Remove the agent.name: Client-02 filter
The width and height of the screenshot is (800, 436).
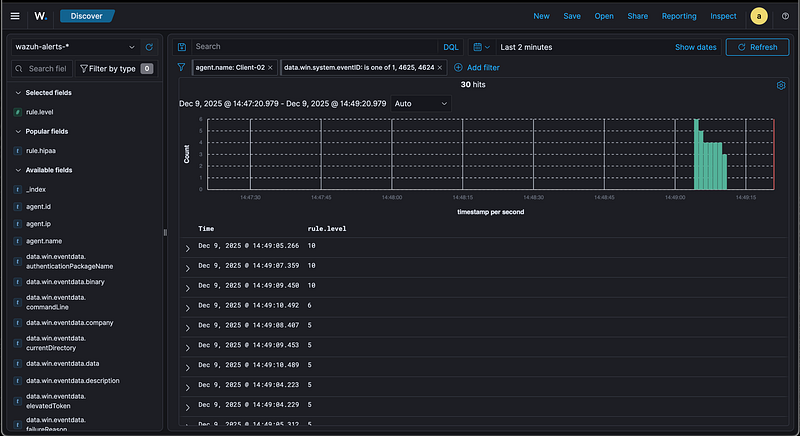coord(270,67)
